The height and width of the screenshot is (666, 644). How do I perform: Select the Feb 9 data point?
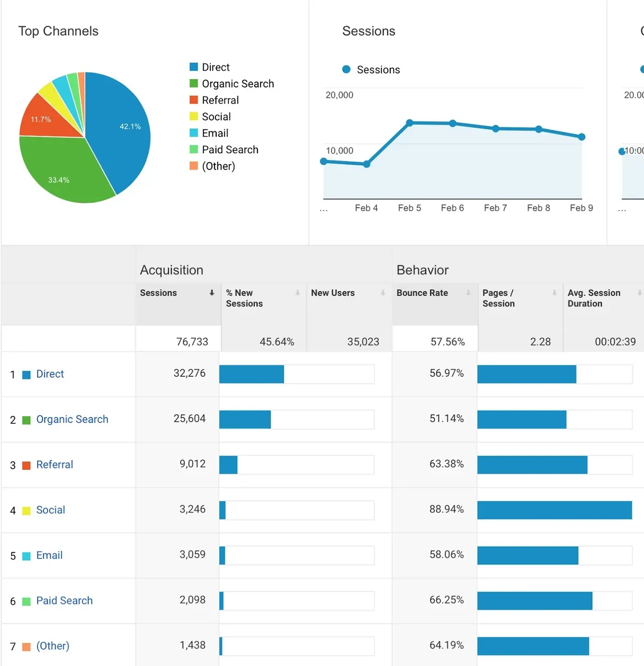click(582, 137)
